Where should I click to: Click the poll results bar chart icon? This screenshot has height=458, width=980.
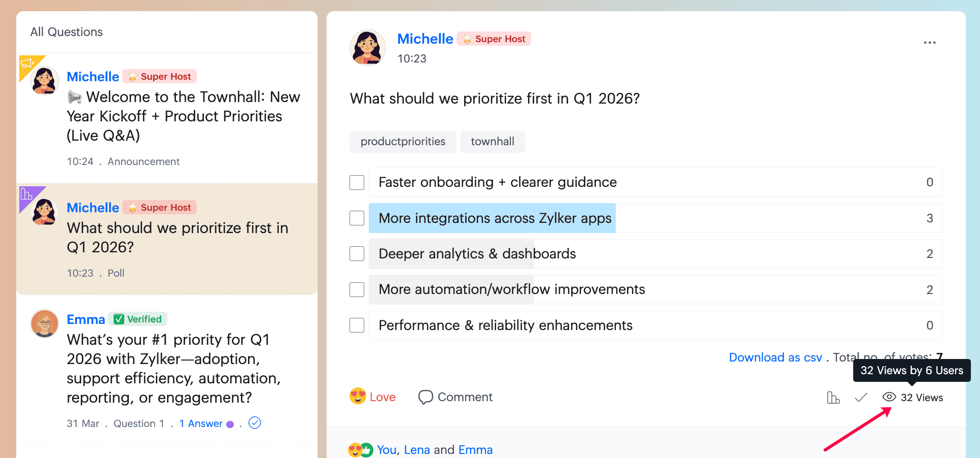pos(833,398)
